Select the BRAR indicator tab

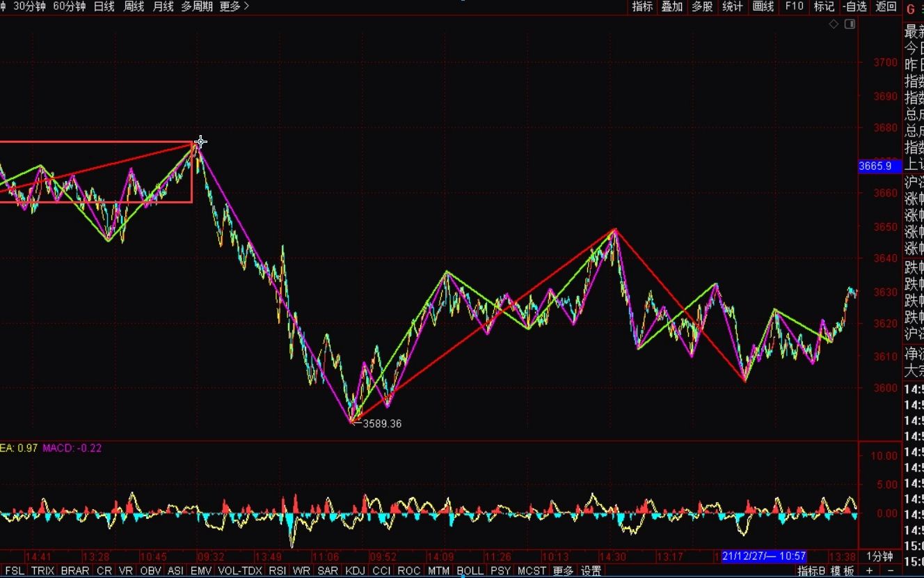coord(75,571)
